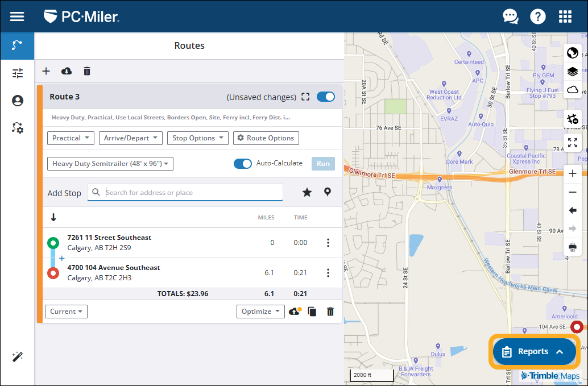588x386 pixels.
Task: Open the apps grid icon
Action: [565, 16]
